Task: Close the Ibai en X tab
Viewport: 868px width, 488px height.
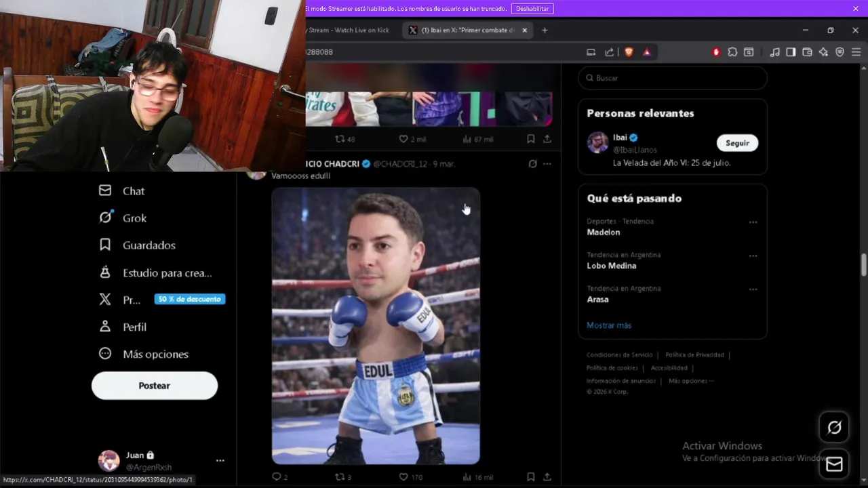Action: pyautogui.click(x=524, y=30)
